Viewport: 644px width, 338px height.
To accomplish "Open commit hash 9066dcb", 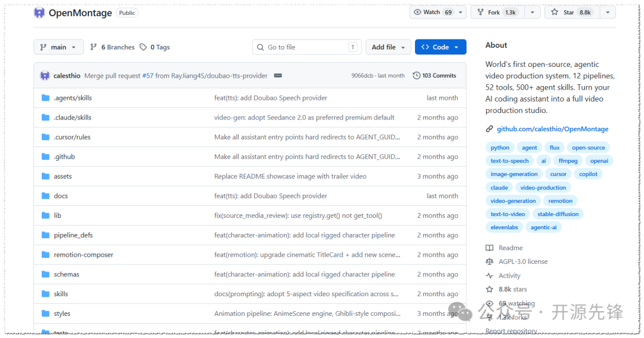I will pos(363,76).
